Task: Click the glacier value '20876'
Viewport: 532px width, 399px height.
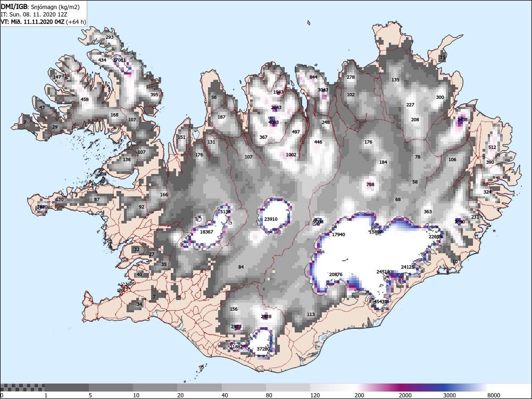Action: pyautogui.click(x=336, y=275)
